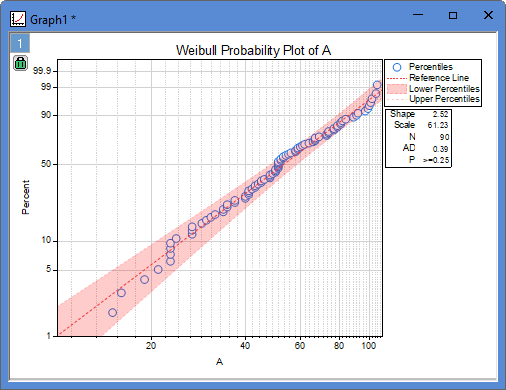Screen dimensions: 506x390
Task: Click the Shape value 2.52
Action: [x=440, y=114]
